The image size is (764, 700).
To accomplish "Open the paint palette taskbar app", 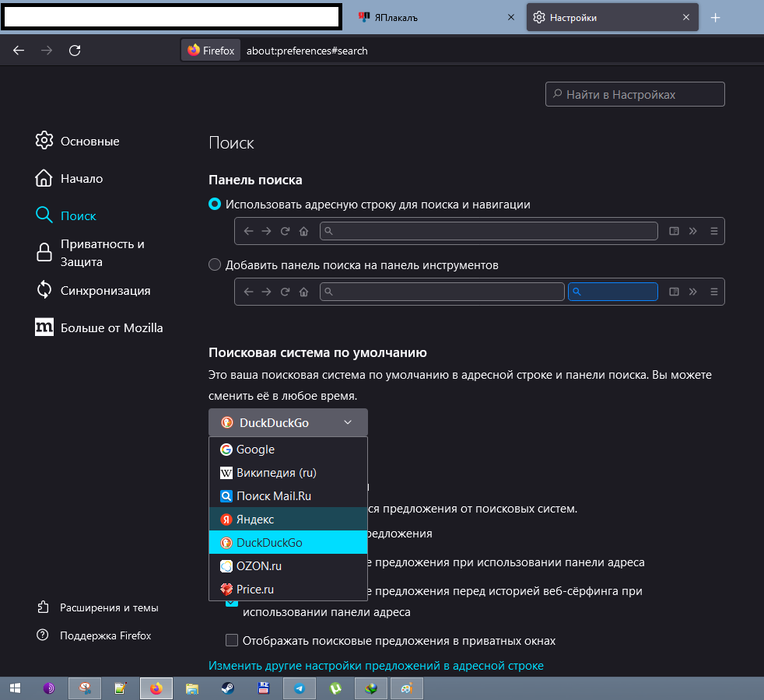I will pyautogui.click(x=407, y=688).
